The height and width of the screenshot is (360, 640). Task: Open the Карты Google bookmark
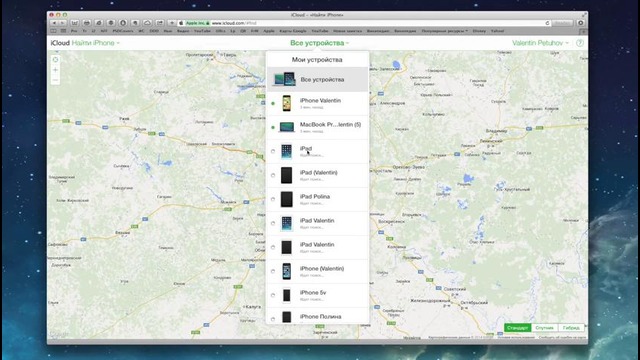pyautogui.click(x=293, y=31)
